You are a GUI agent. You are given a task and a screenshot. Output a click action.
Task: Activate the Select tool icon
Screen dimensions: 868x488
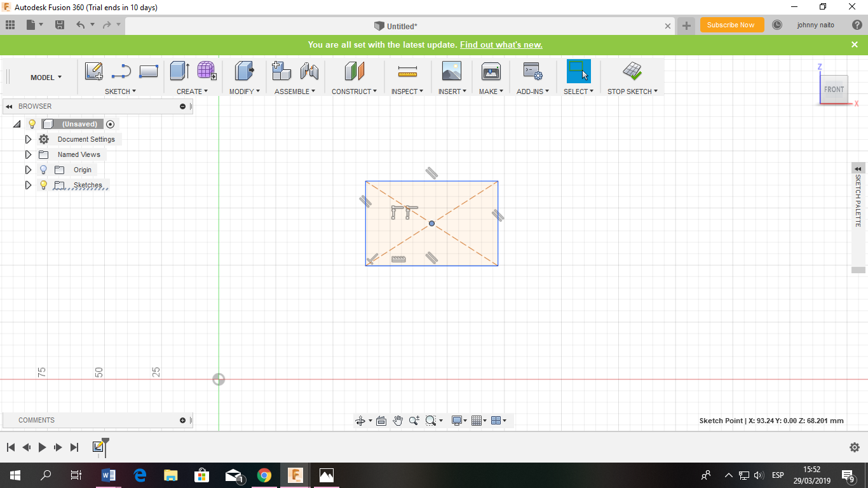point(578,71)
